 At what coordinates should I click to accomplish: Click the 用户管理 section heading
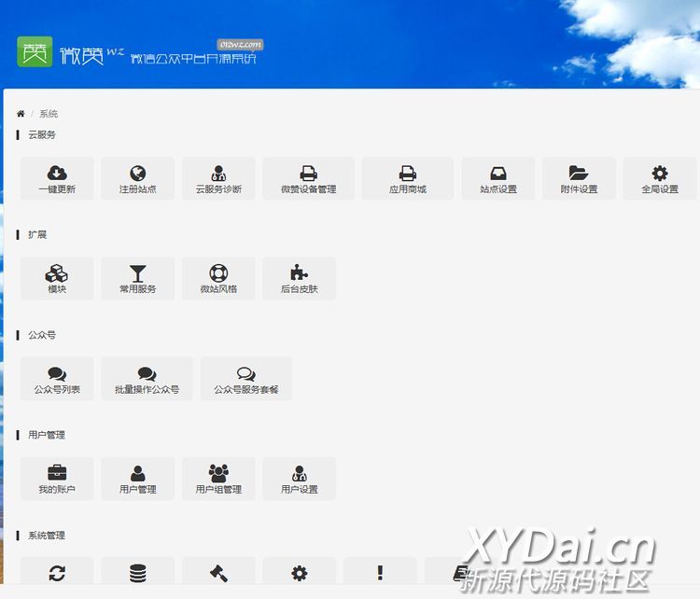pos(47,435)
